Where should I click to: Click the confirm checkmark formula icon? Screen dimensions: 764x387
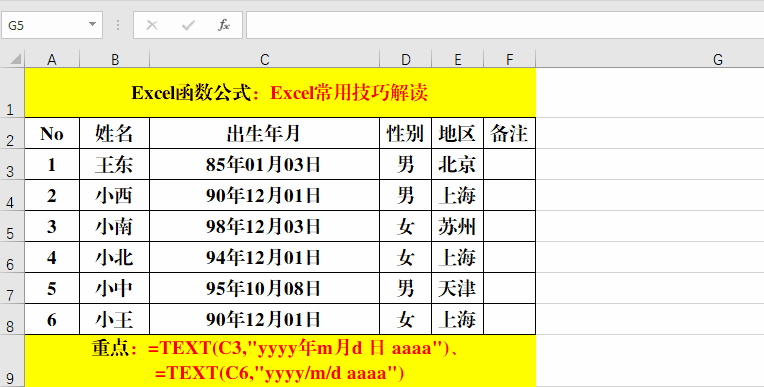coord(188,25)
